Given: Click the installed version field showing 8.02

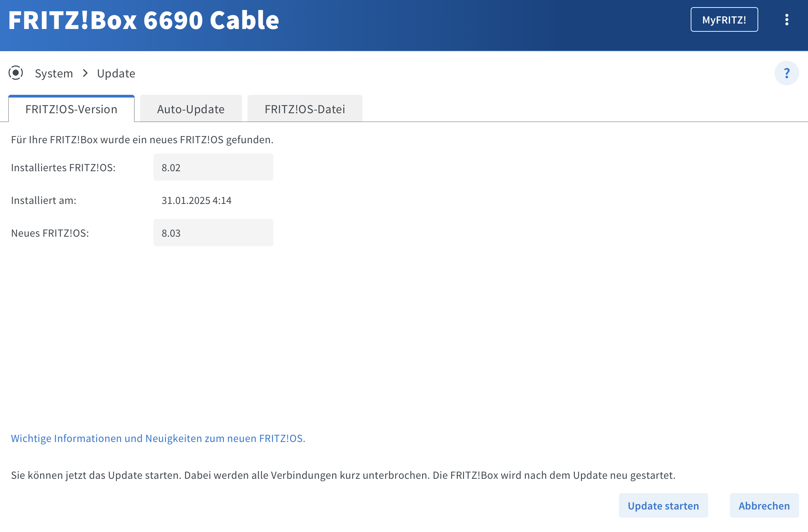Looking at the screenshot, I should (213, 167).
